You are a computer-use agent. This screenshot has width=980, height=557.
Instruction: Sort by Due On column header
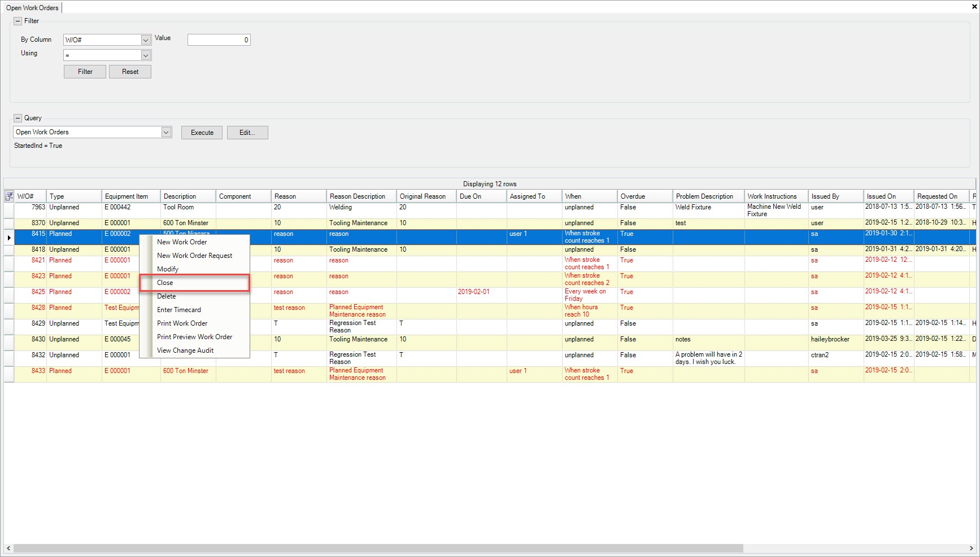point(481,196)
